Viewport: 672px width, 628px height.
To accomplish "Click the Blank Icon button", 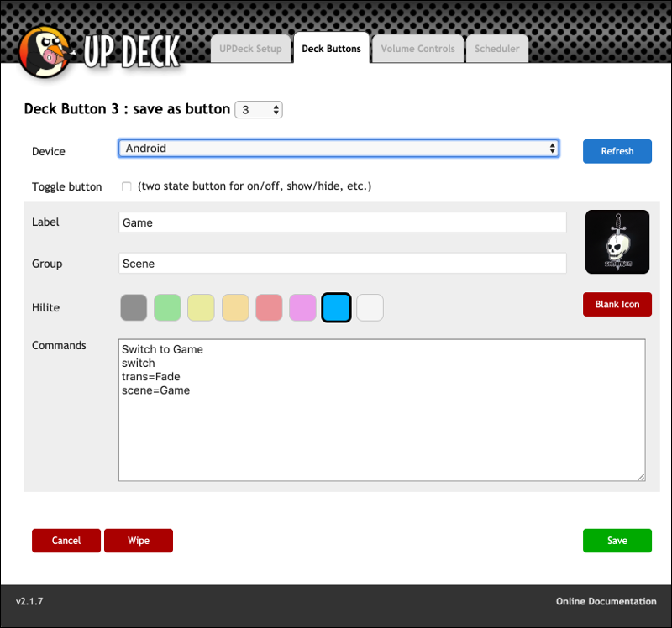I will pos(617,305).
